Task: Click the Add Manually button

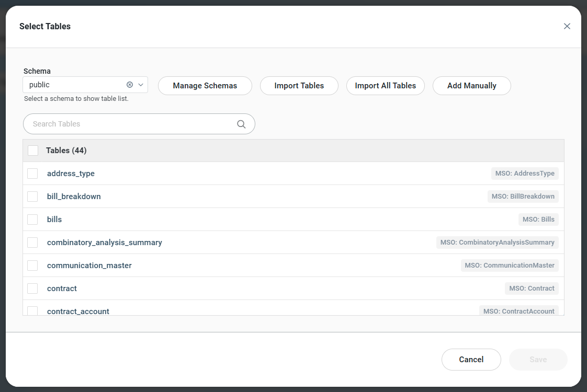Action: pyautogui.click(x=471, y=86)
